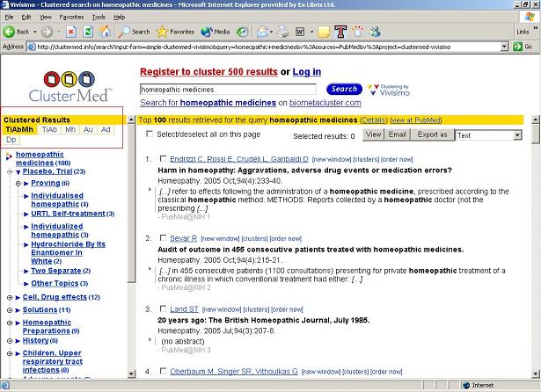The width and height of the screenshot is (541, 392).
Task: Tick checkbox for Endrizzi C result
Action: (x=163, y=158)
